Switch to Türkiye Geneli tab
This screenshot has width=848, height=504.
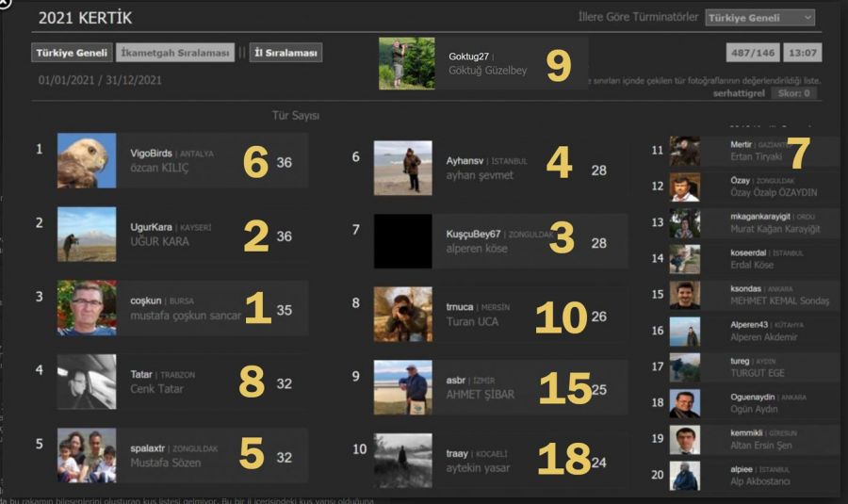click(x=73, y=53)
